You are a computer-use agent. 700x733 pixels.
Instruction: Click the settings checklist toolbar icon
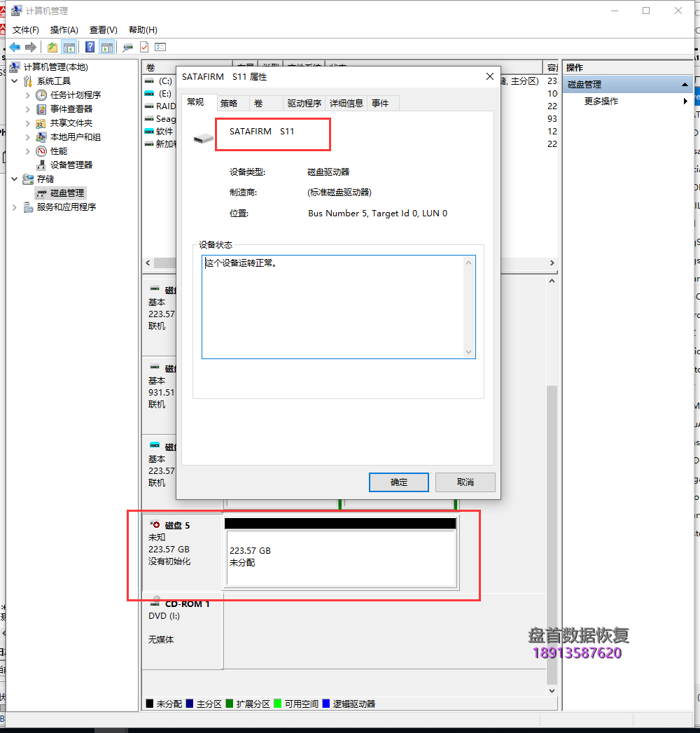[x=160, y=47]
